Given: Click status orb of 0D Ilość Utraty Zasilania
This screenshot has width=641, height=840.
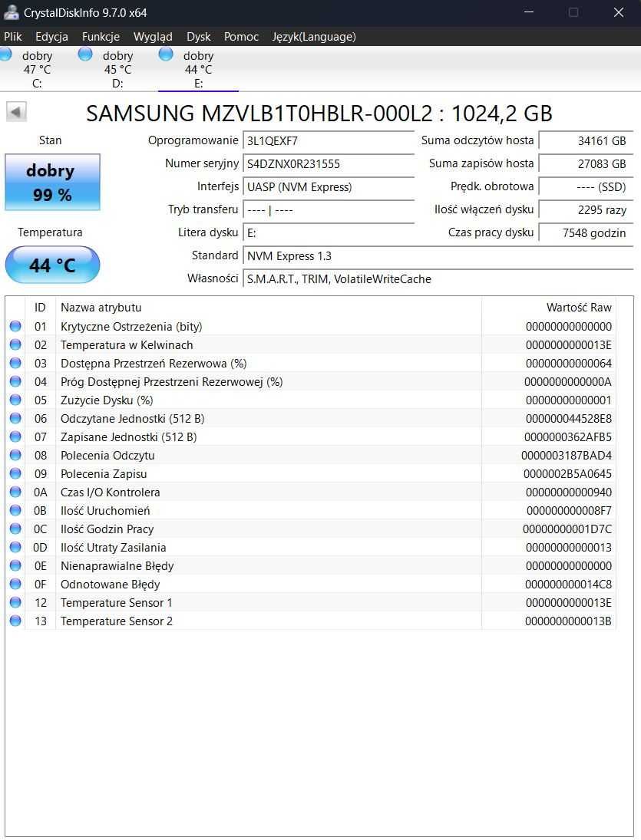Looking at the screenshot, I should (15, 547).
